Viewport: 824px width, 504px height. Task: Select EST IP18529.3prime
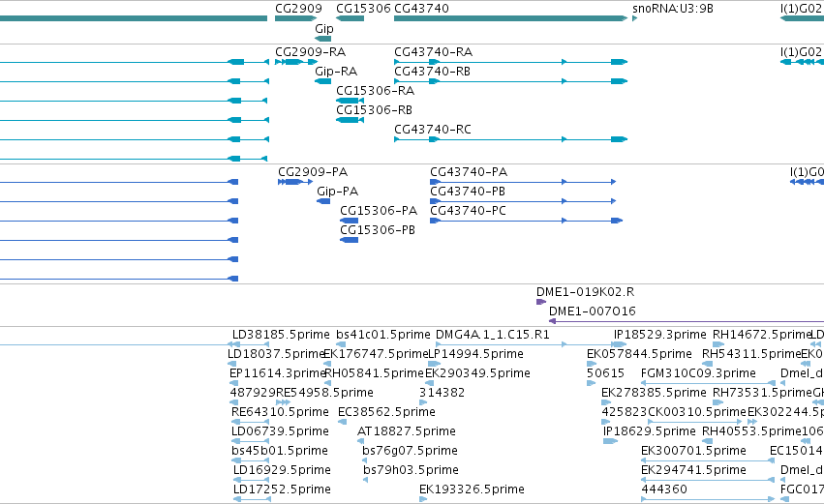click(660, 335)
